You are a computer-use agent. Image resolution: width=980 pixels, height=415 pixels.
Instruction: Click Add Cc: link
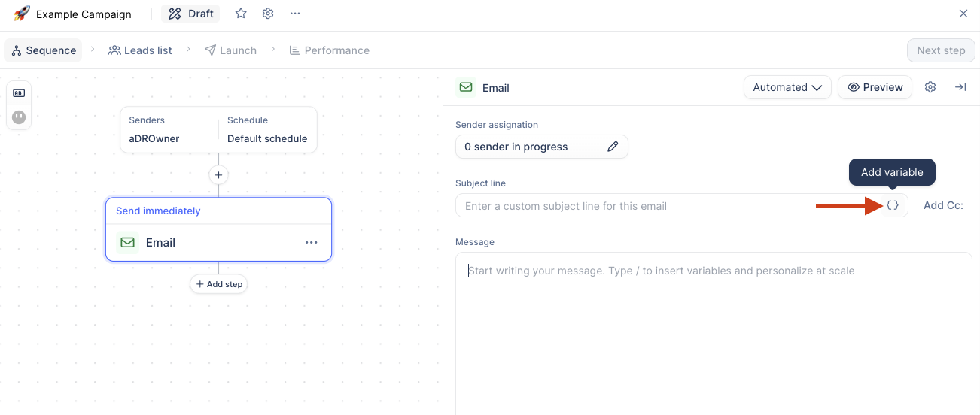coord(943,205)
